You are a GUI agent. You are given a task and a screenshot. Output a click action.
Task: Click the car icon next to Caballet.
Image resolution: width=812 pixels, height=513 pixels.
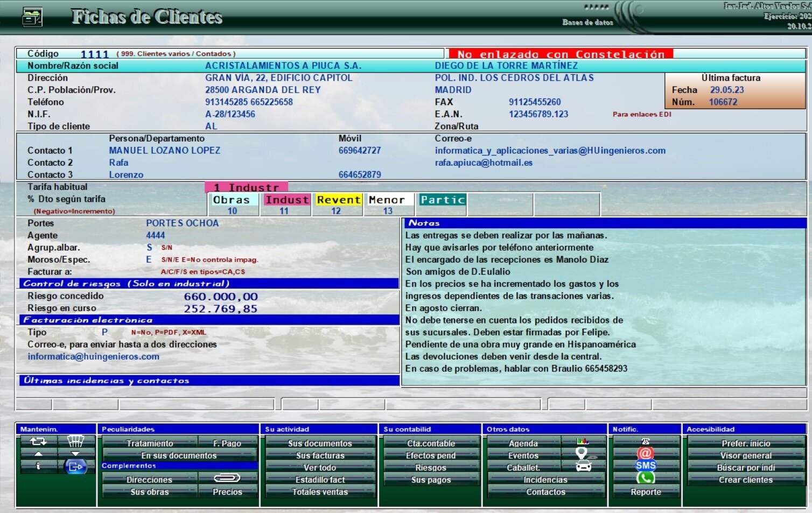pos(583,467)
